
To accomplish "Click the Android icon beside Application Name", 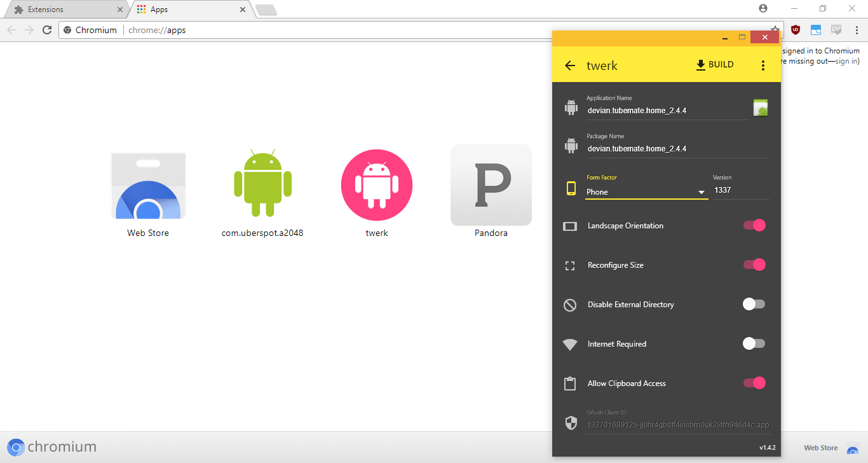I will tap(571, 107).
